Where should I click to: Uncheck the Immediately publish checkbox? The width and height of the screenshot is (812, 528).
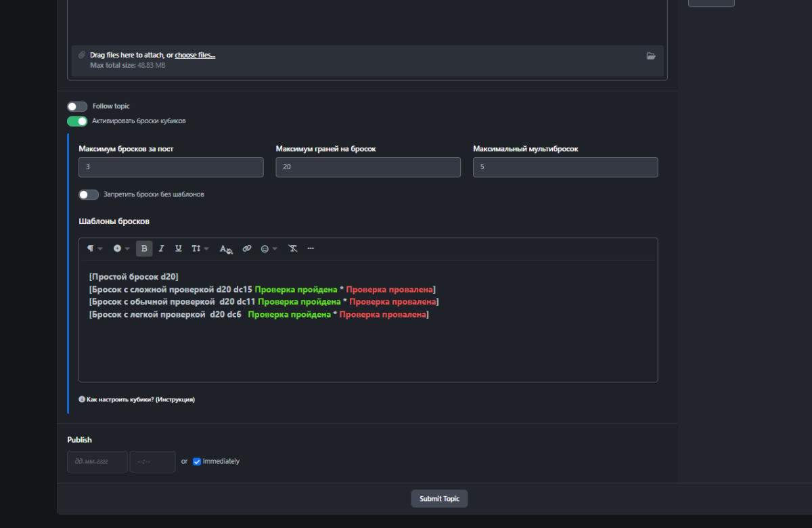pyautogui.click(x=197, y=462)
